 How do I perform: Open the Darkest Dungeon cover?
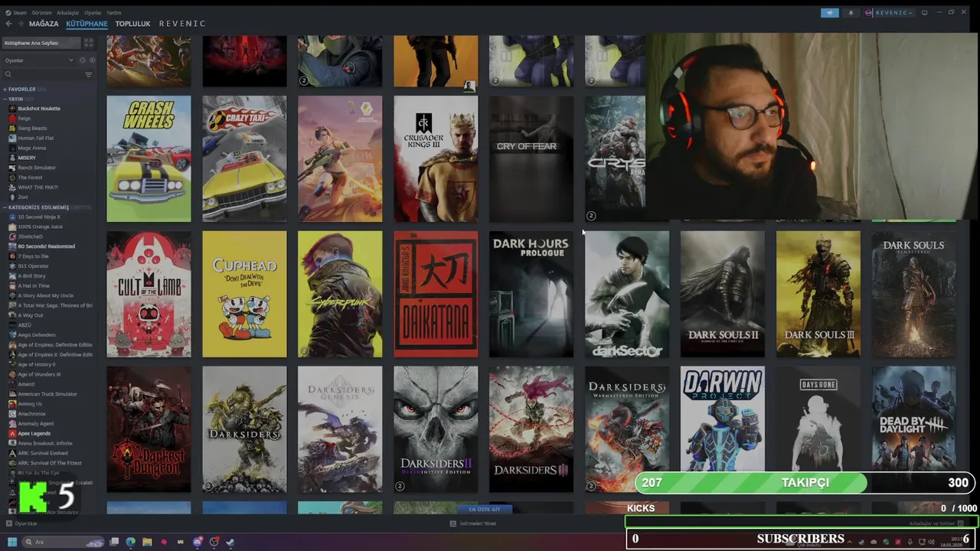pyautogui.click(x=149, y=429)
